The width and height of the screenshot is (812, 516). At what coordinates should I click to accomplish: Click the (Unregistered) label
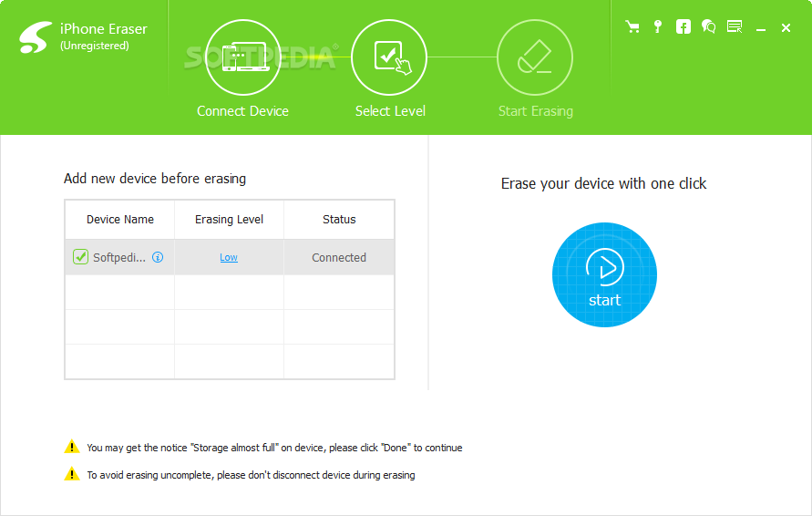click(94, 46)
